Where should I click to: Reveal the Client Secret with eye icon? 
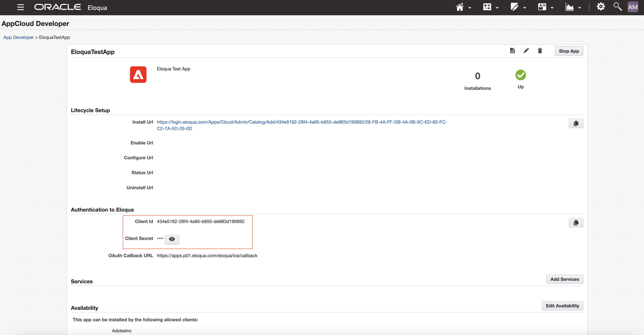(172, 239)
